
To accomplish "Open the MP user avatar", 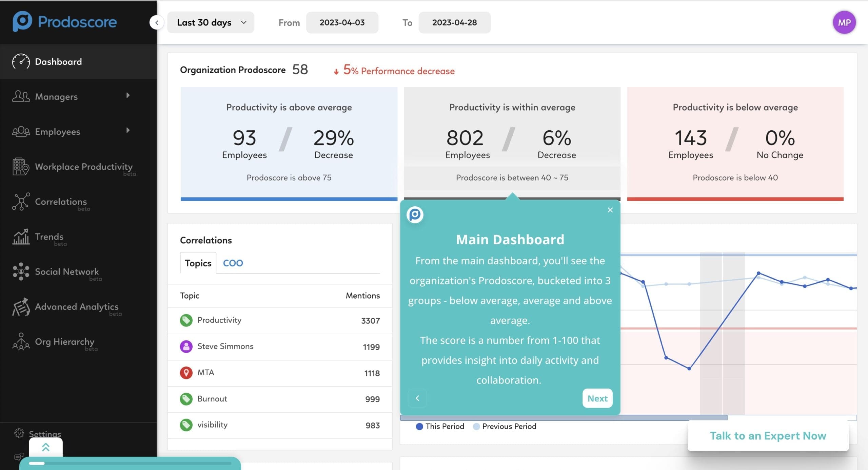I will coord(844,22).
